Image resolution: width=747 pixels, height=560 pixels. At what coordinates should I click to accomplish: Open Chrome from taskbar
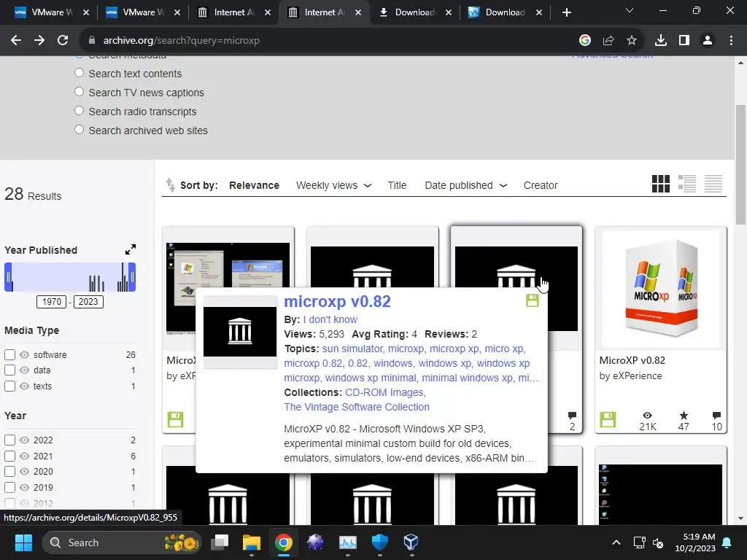click(284, 542)
